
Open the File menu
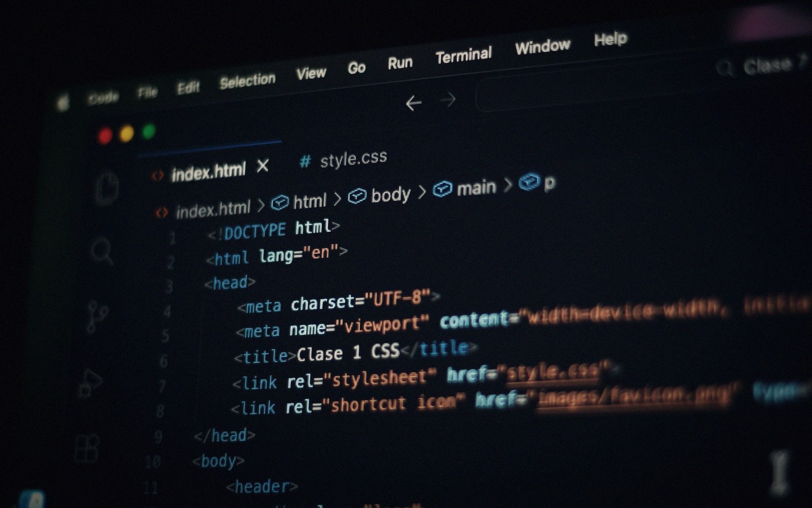point(147,92)
